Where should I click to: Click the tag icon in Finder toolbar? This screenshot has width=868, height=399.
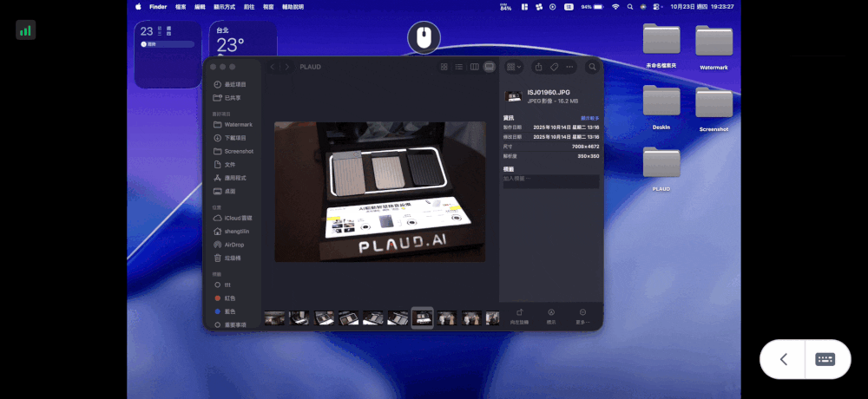coord(554,67)
